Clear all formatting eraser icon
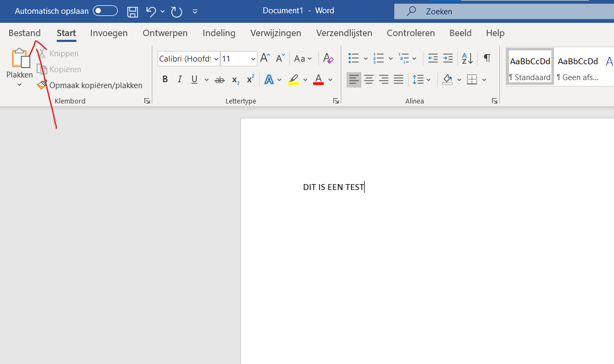This screenshot has height=364, width=614. [328, 58]
